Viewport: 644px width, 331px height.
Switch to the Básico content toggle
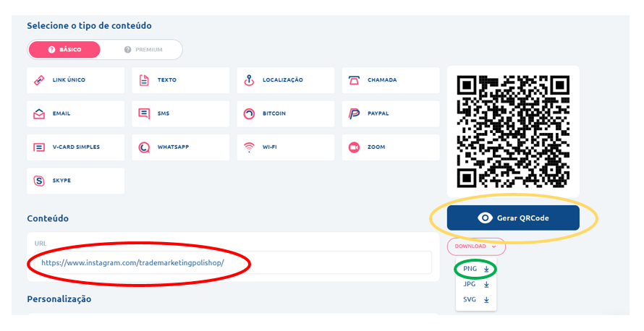pos(64,50)
